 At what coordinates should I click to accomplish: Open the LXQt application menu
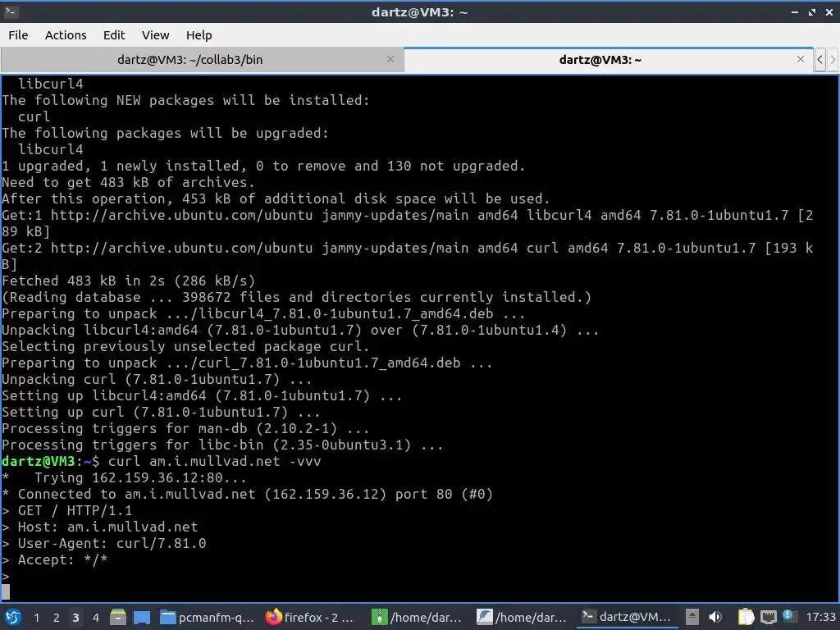click(x=13, y=617)
